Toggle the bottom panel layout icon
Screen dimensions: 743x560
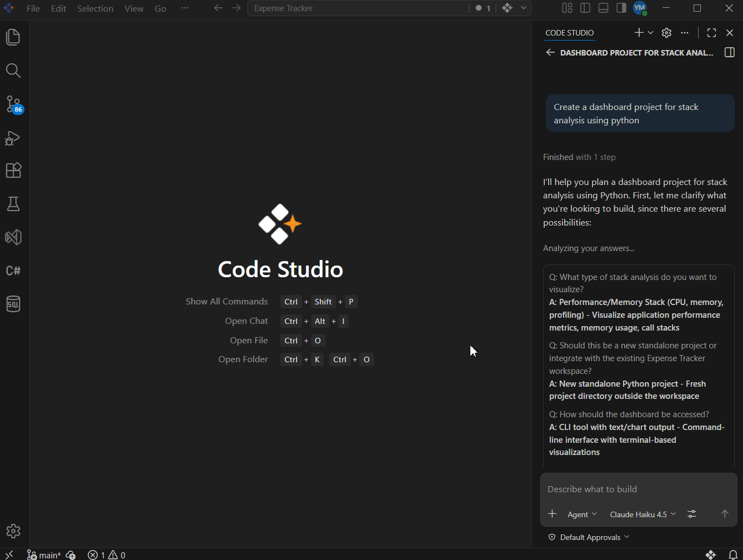[x=603, y=8]
